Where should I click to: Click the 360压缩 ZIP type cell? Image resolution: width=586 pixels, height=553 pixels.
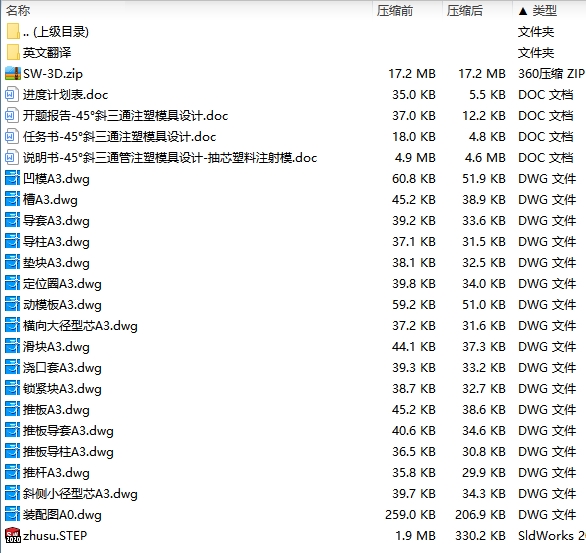(551, 74)
